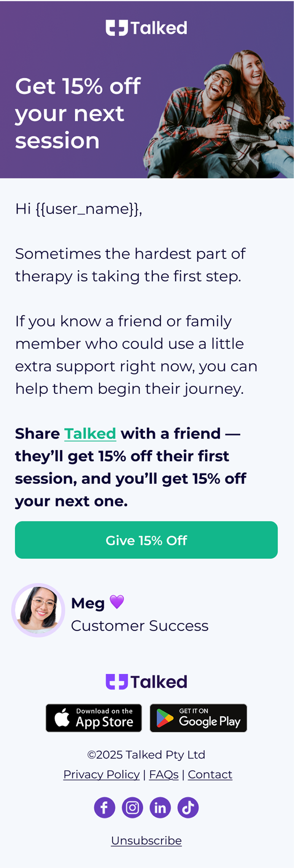The height and width of the screenshot is (868, 294).
Task: Open the Instagram social icon
Action: click(132, 807)
